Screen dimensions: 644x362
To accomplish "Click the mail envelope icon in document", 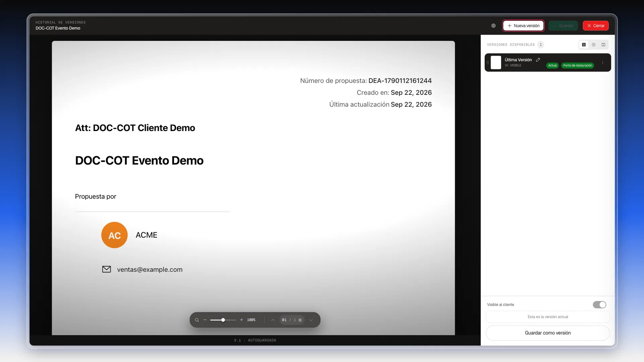I will coord(106,269).
